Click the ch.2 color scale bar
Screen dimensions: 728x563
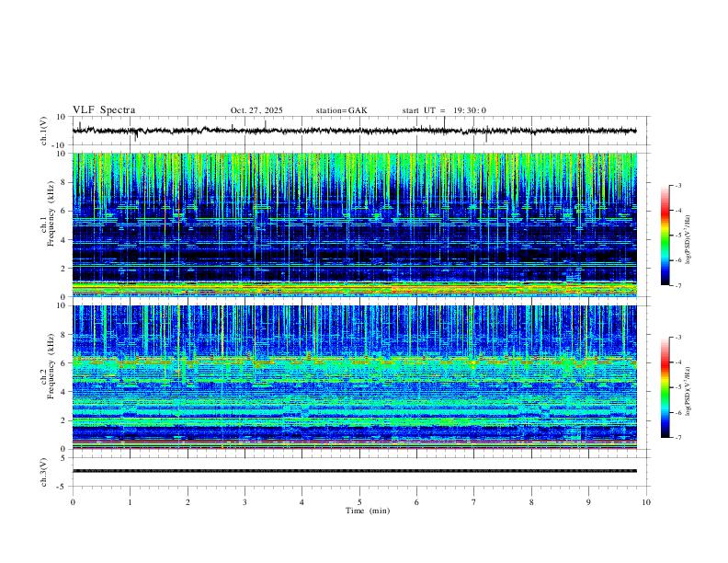tap(665, 387)
